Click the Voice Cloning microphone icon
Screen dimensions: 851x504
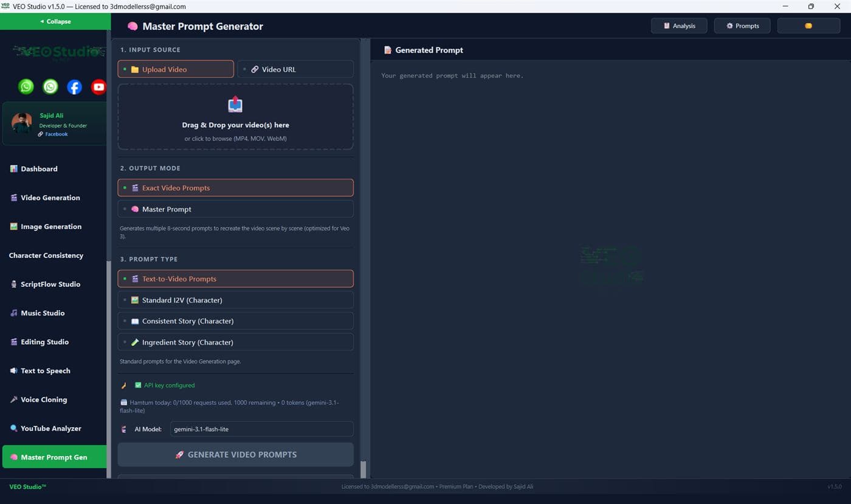(x=13, y=399)
